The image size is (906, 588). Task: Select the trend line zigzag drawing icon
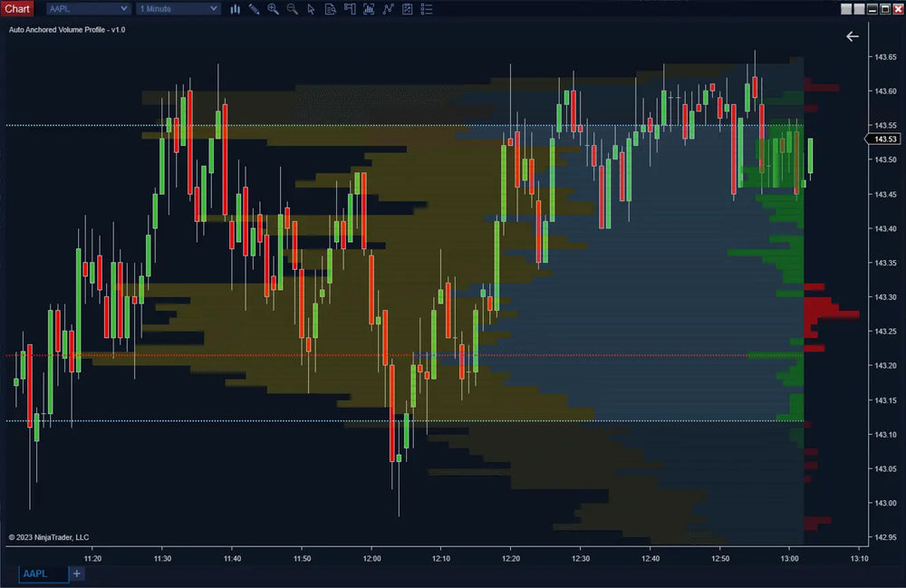[x=388, y=9]
